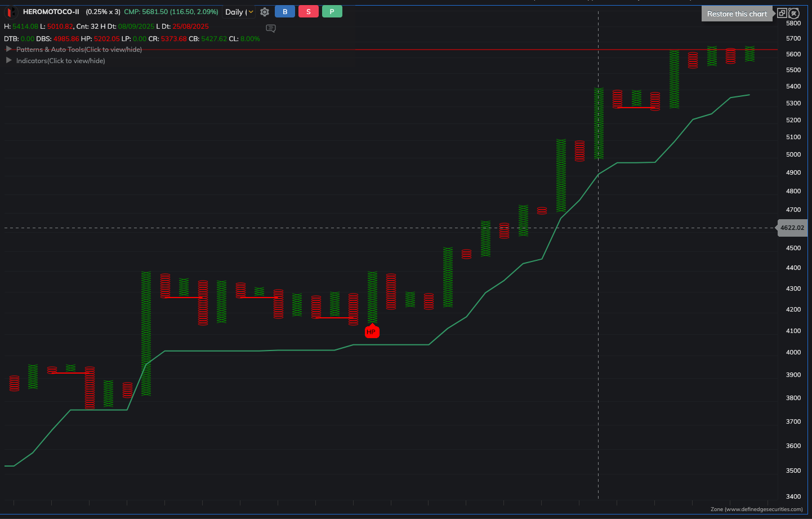812x519 pixels.
Task: Click the Zone definedgesecurities.com watermark link
Action: [x=756, y=509]
